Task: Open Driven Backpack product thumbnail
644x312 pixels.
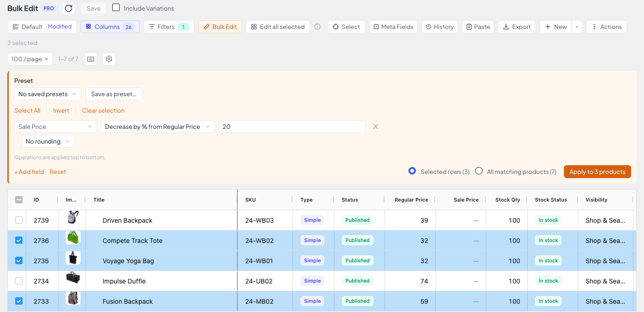Action: pos(73,218)
